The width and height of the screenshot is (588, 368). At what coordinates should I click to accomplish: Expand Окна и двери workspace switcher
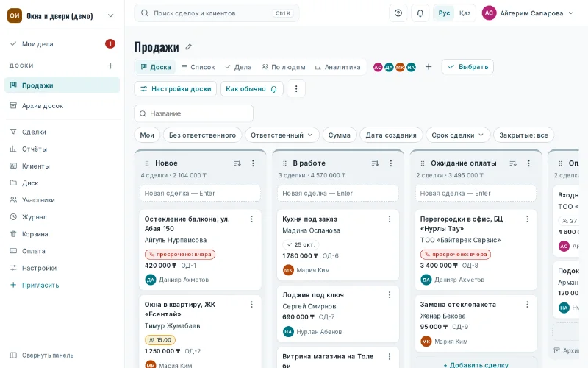tap(61, 15)
